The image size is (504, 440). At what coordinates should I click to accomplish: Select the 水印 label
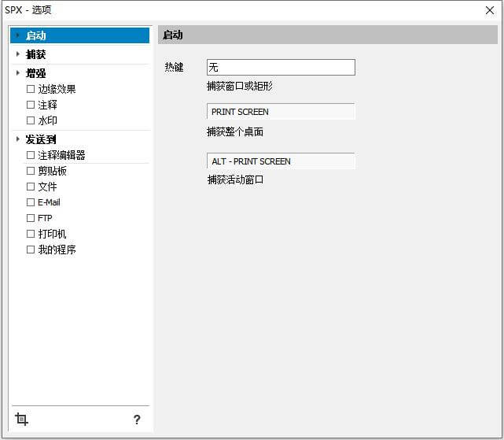(48, 120)
